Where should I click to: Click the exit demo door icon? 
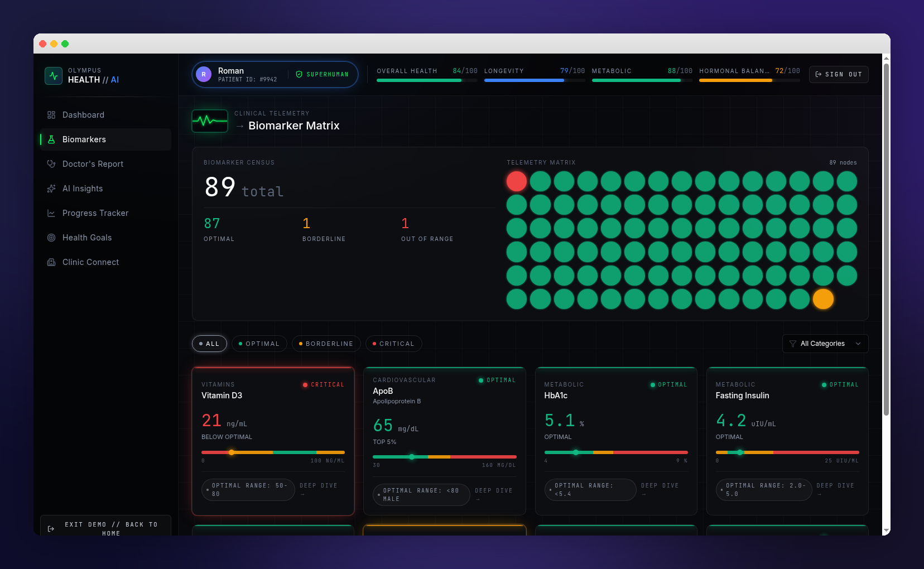point(51,529)
